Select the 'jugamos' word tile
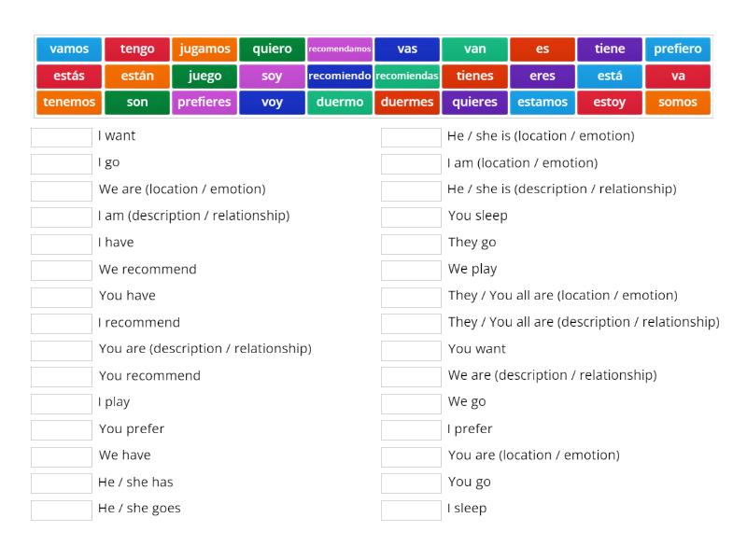The height and width of the screenshot is (560, 747). (x=204, y=49)
